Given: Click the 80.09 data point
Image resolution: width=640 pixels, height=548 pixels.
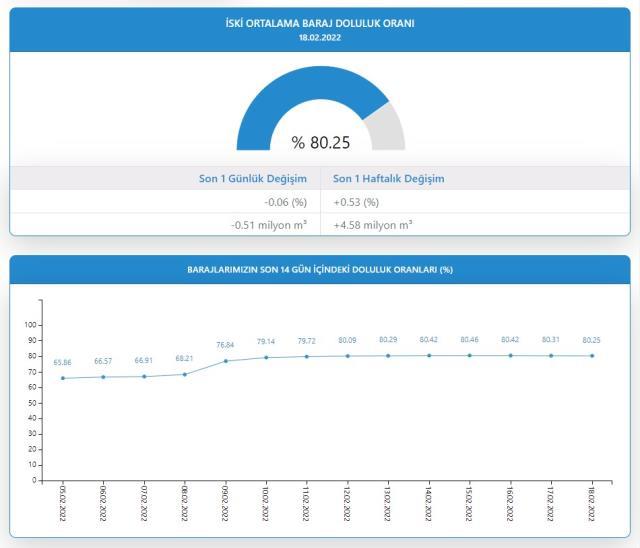Looking at the screenshot, I should [x=348, y=355].
